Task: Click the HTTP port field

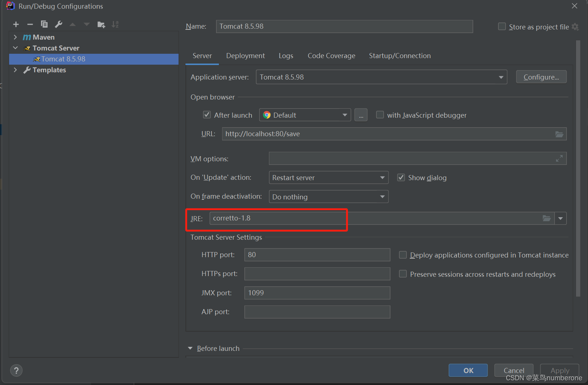Action: click(x=317, y=255)
